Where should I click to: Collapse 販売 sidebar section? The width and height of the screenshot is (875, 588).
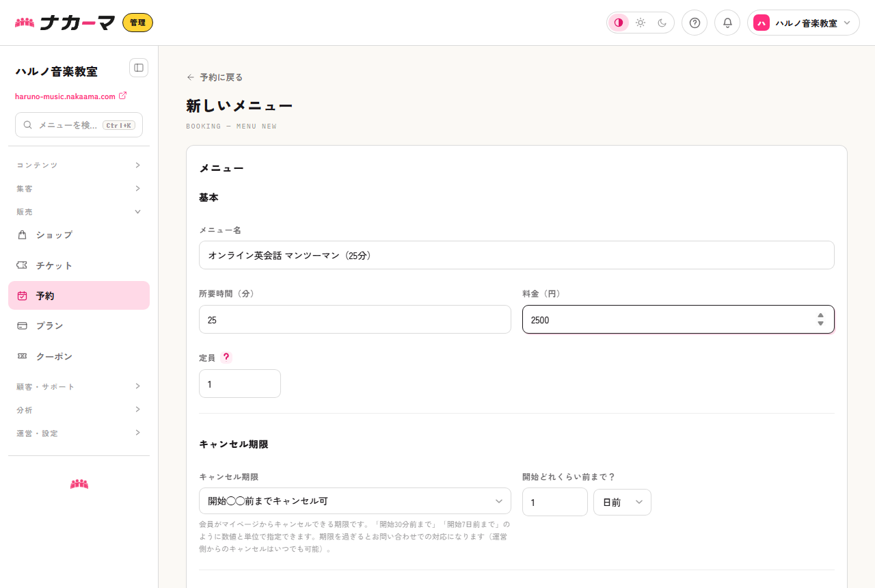[79, 212]
